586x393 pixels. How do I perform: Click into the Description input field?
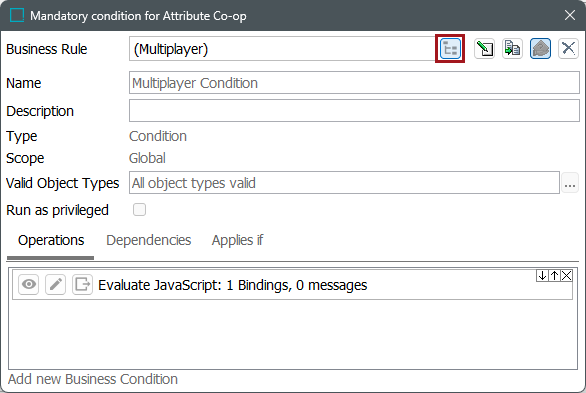pyautogui.click(x=354, y=111)
